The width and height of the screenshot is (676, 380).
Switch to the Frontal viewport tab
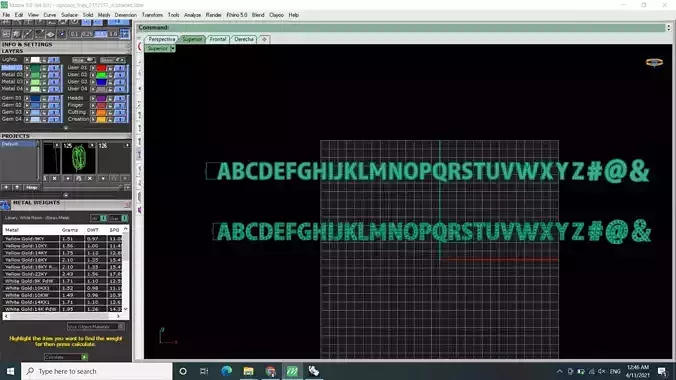(x=218, y=39)
